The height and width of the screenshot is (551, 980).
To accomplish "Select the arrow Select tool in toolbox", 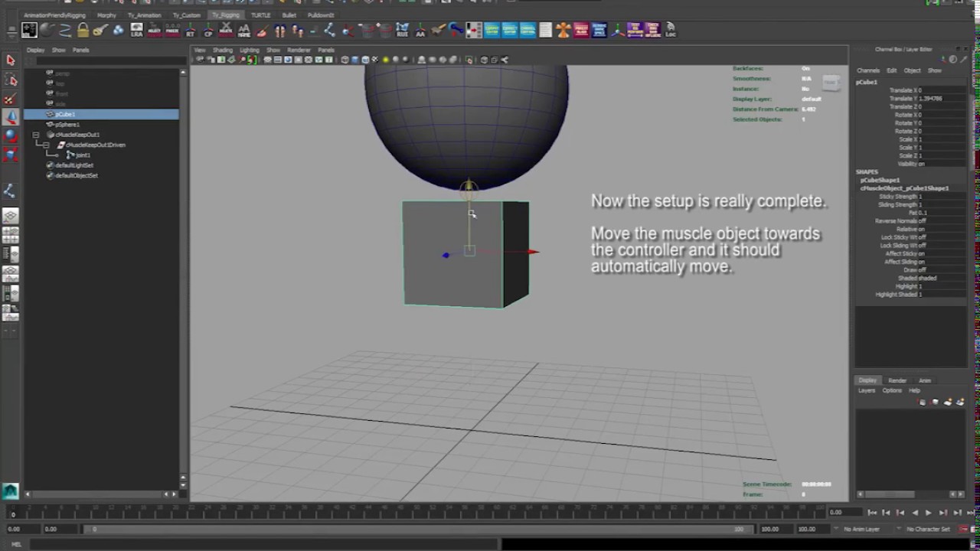I will (11, 60).
